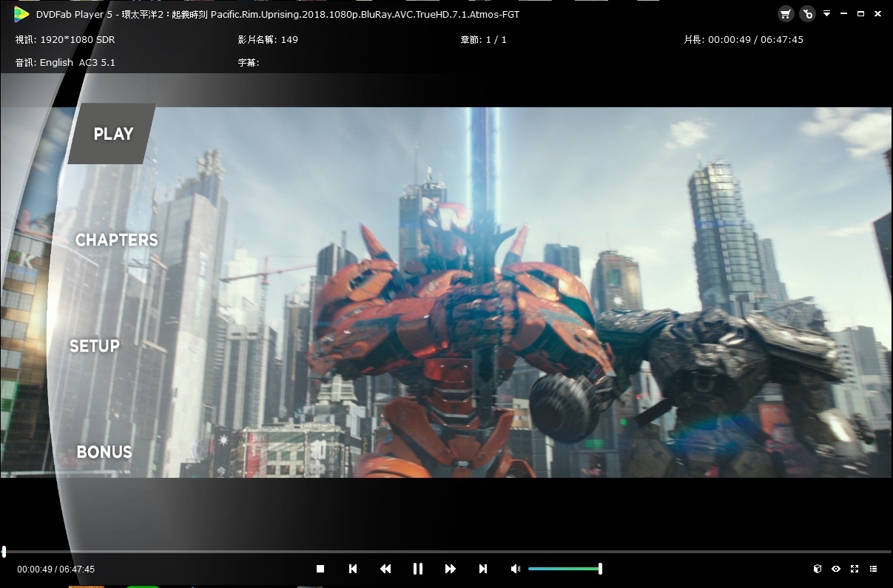The image size is (893, 588).
Task: Open SETUP in the disc menu
Action: tap(95, 346)
